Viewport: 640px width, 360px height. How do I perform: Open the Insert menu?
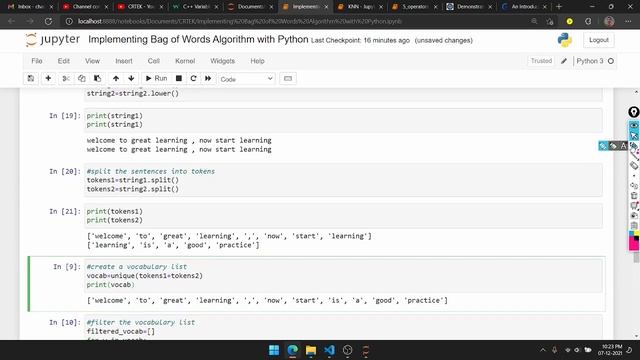124,61
